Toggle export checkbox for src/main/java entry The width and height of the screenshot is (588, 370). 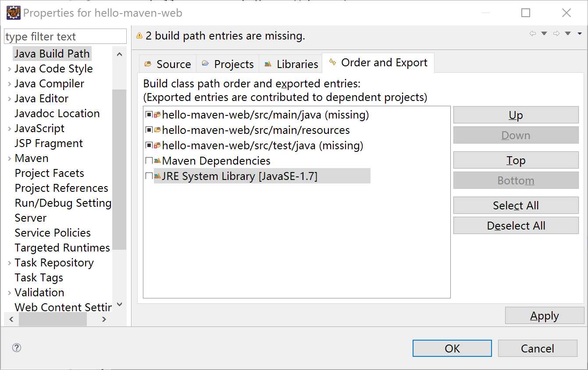149,115
